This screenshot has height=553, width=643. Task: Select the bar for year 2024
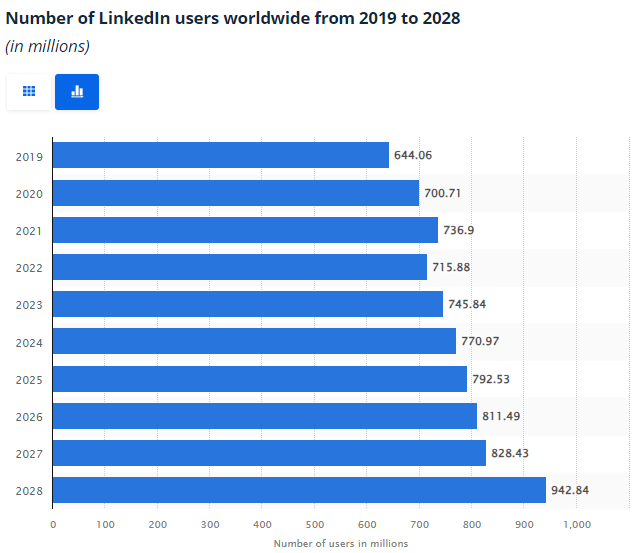(254, 341)
